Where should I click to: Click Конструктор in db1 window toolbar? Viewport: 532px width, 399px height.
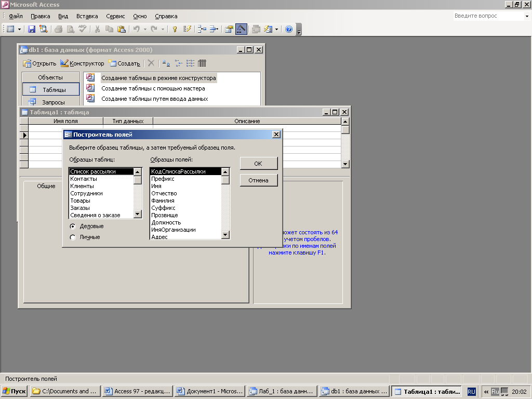click(82, 63)
